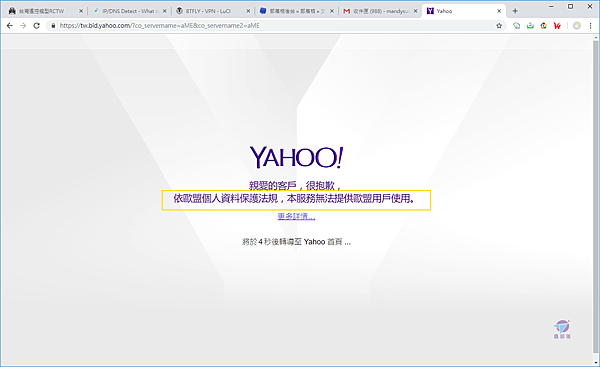Maximize the Chrome window
This screenshot has width=600, height=367.
[x=571, y=7]
